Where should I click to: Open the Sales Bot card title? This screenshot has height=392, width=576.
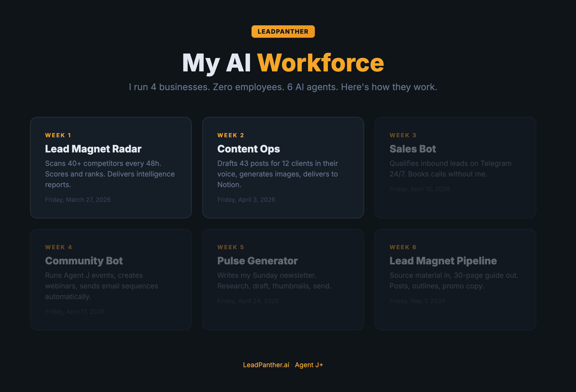[413, 149]
